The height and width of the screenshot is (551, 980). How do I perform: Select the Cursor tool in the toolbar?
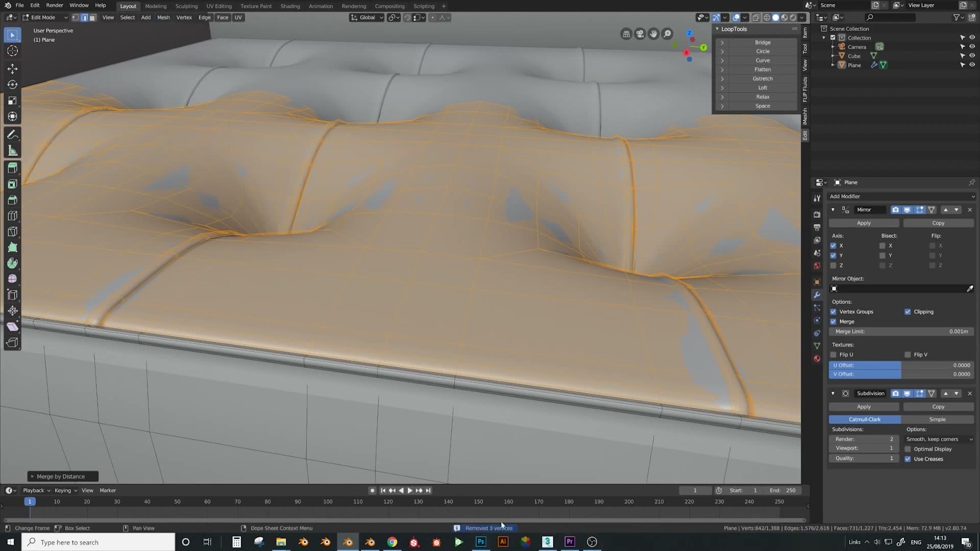tap(12, 51)
